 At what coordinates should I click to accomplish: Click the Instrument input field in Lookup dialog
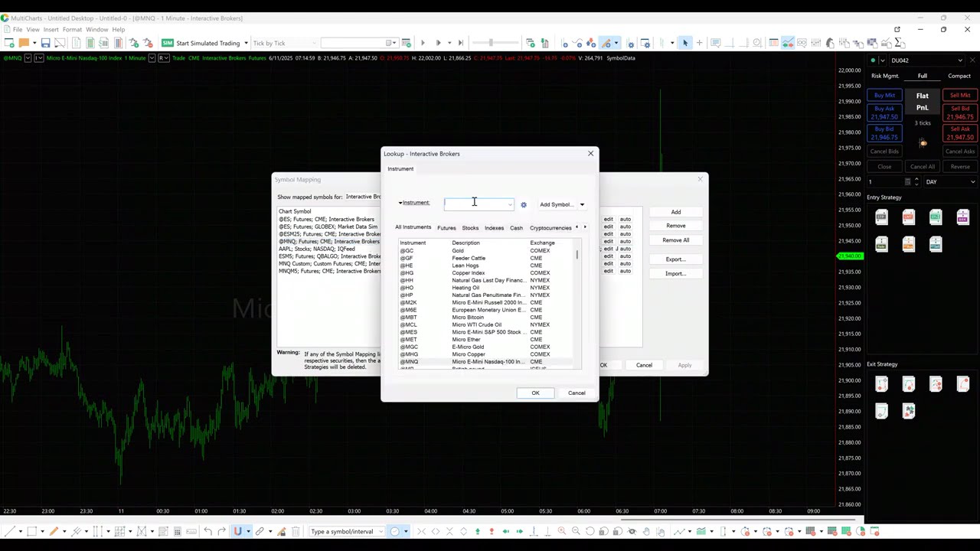(479, 204)
